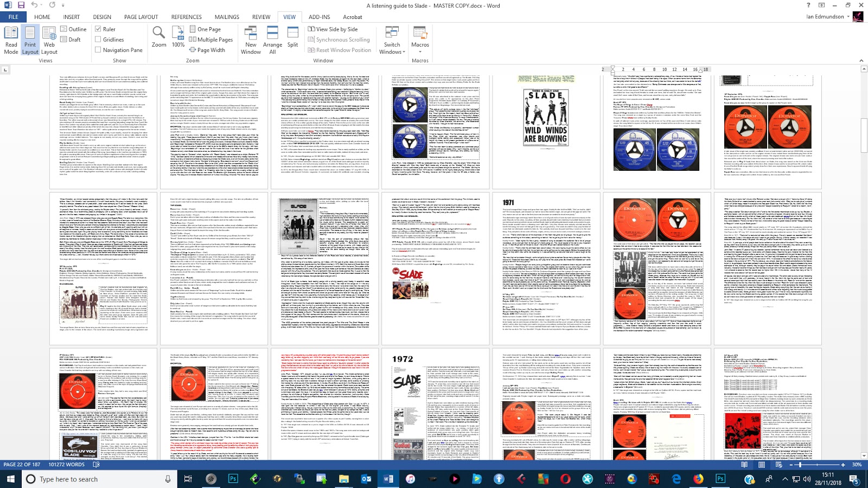Viewport: 868px width, 488px height.
Task: Customize Quick Access Toolbar dropdown
Action: (63, 5)
